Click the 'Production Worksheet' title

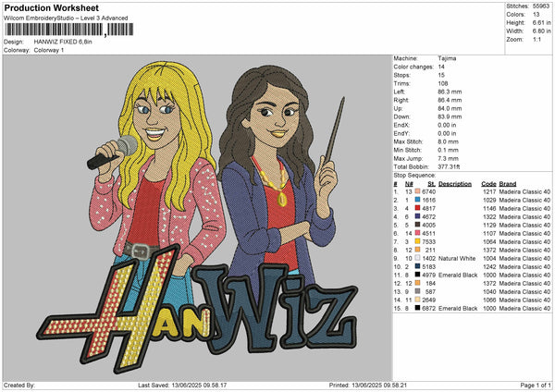[x=52, y=7]
